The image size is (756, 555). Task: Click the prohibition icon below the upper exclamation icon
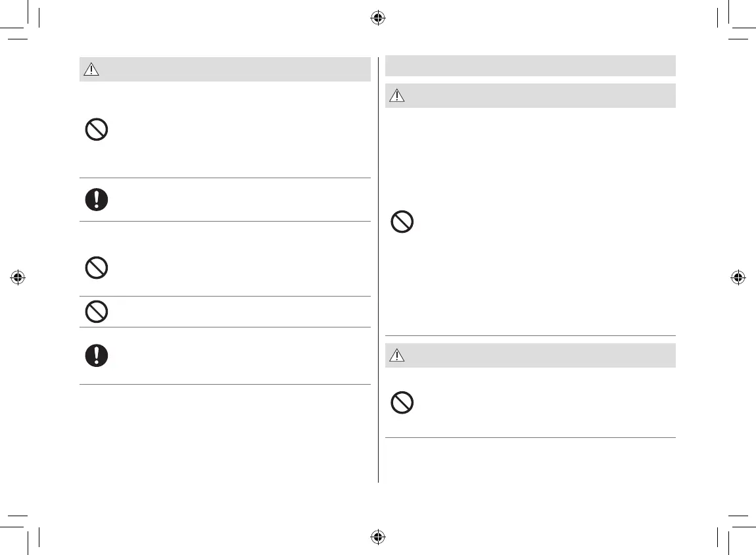tap(97, 268)
